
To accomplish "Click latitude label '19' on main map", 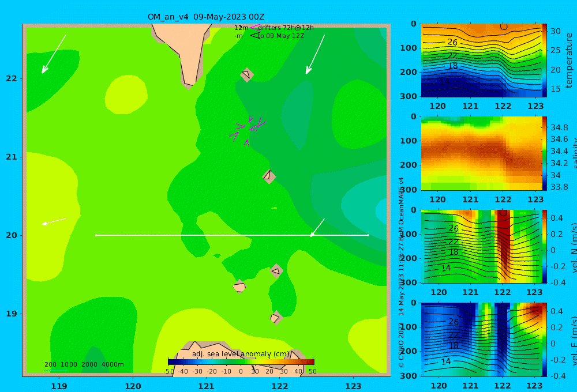I will click(12, 314).
